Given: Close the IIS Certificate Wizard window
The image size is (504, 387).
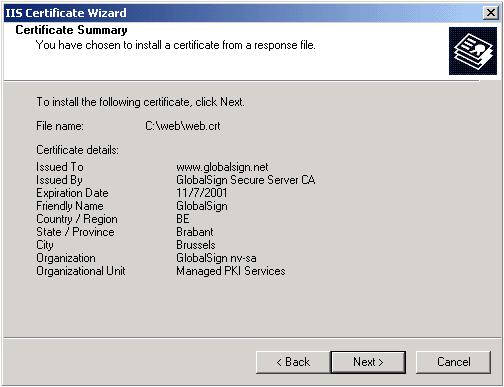Looking at the screenshot, I should [x=490, y=13].
